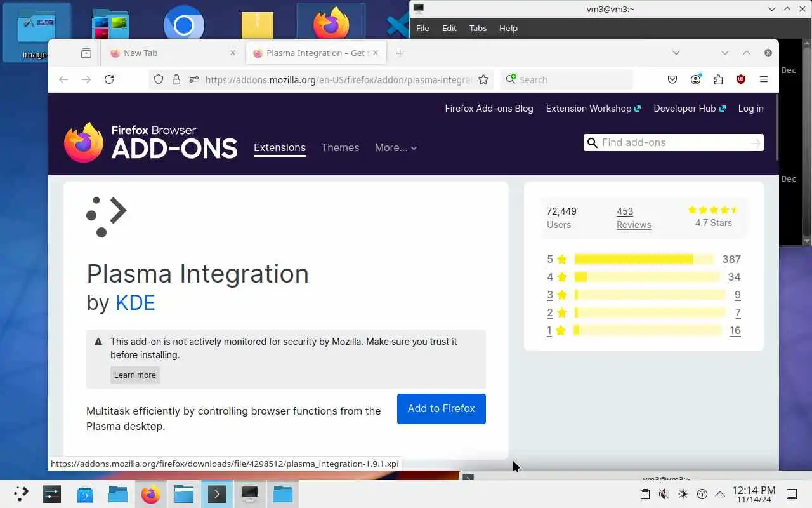
Task: Open the Pocket save icon
Action: pos(672,79)
